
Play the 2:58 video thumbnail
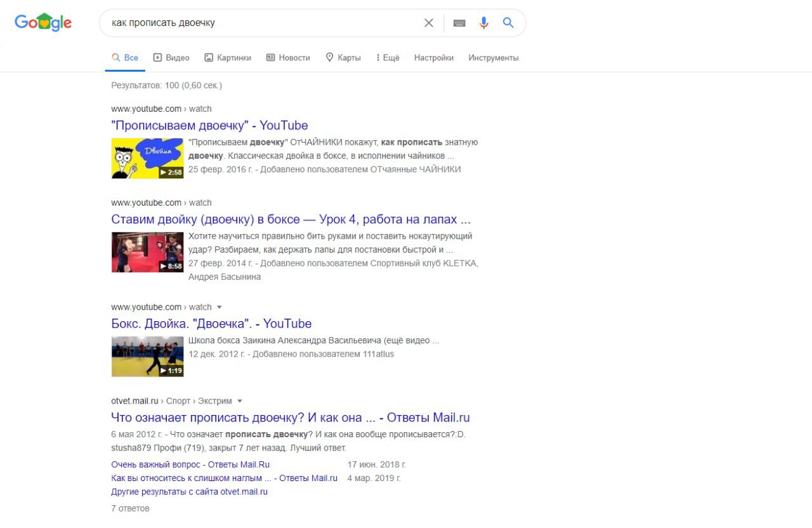pyautogui.click(x=147, y=158)
